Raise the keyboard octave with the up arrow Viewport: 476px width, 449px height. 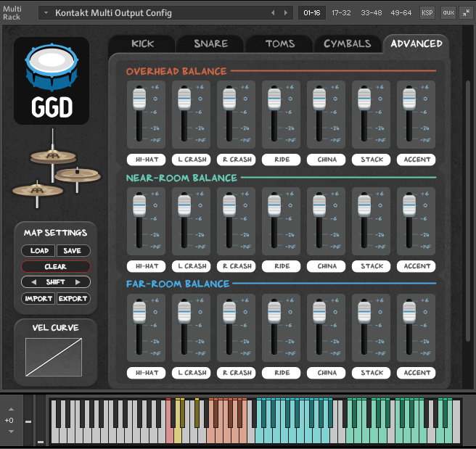[x=9, y=410]
